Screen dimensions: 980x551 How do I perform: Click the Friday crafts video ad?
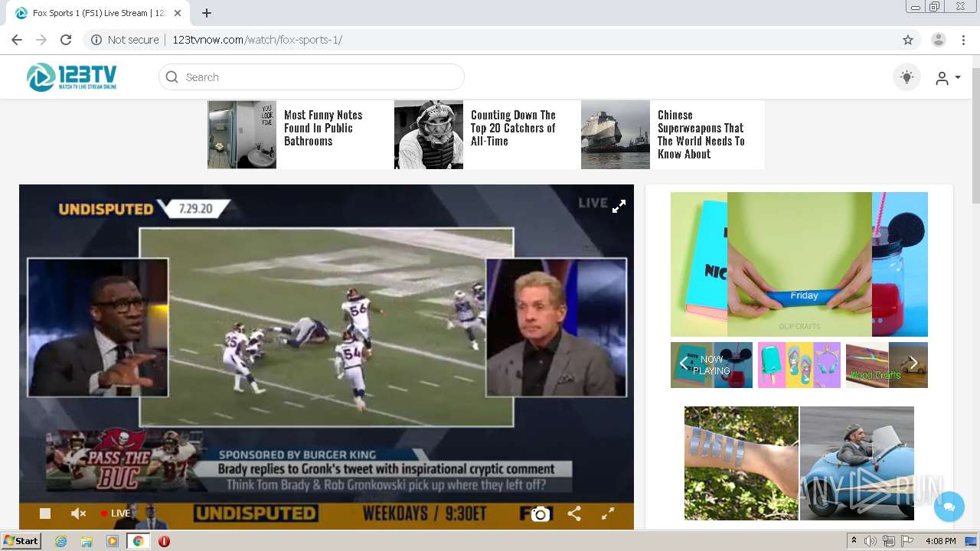click(799, 264)
